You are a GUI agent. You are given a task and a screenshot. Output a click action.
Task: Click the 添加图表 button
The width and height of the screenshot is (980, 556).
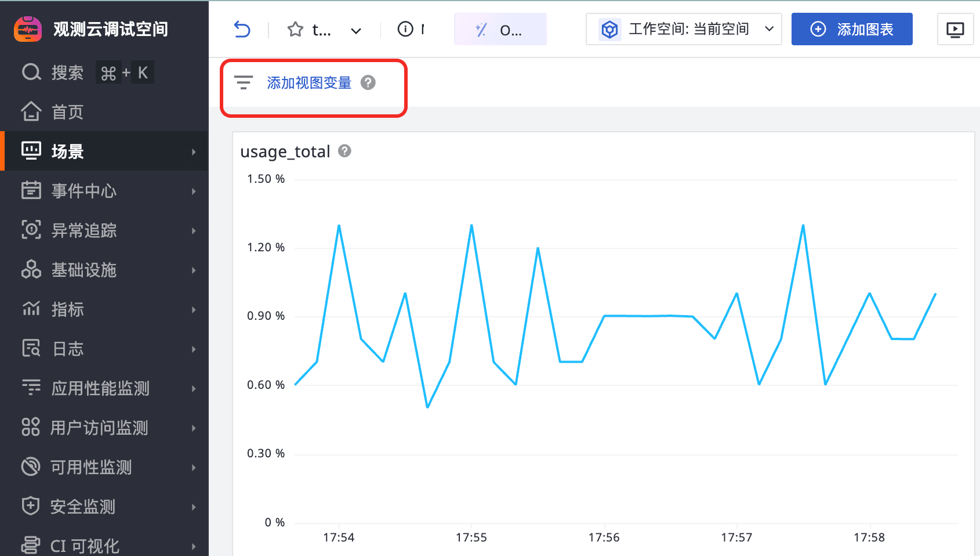click(x=851, y=29)
